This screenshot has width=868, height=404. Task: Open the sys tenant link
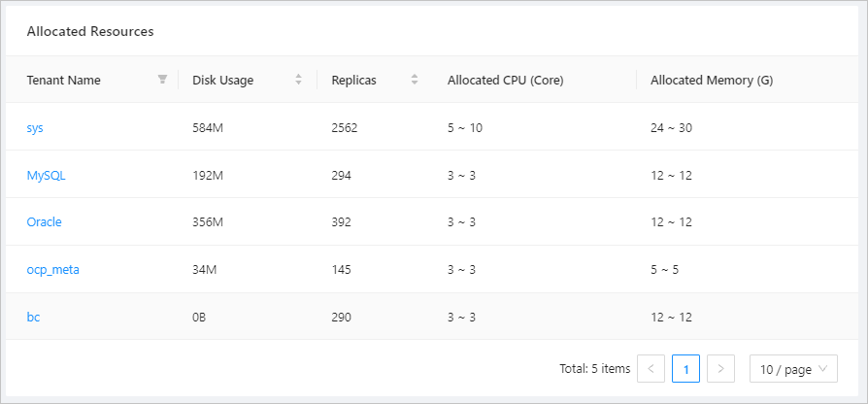pos(35,128)
